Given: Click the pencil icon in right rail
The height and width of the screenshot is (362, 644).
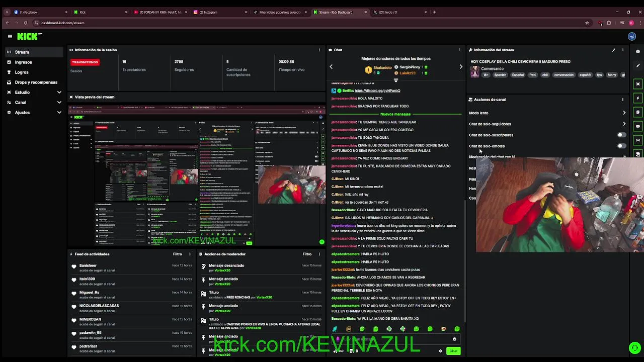Looking at the screenshot, I should (638, 65).
